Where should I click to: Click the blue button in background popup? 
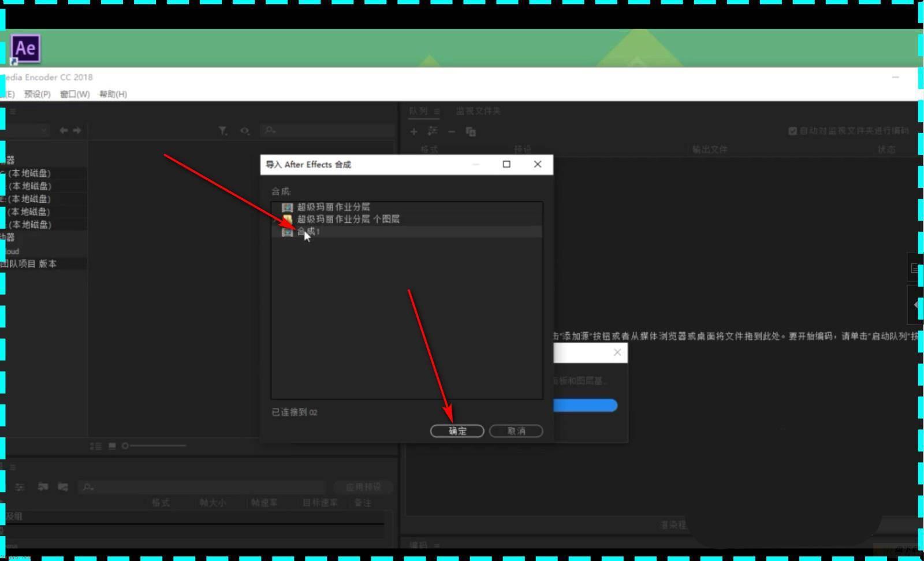pyautogui.click(x=585, y=406)
